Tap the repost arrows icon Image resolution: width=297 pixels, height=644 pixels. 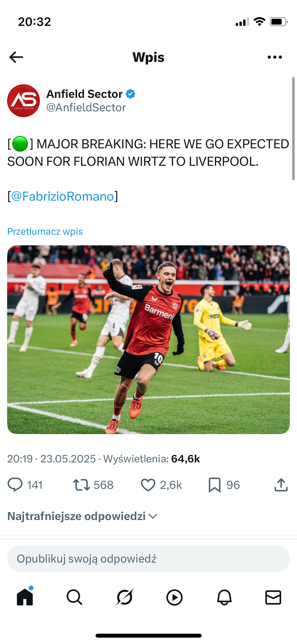[81, 485]
